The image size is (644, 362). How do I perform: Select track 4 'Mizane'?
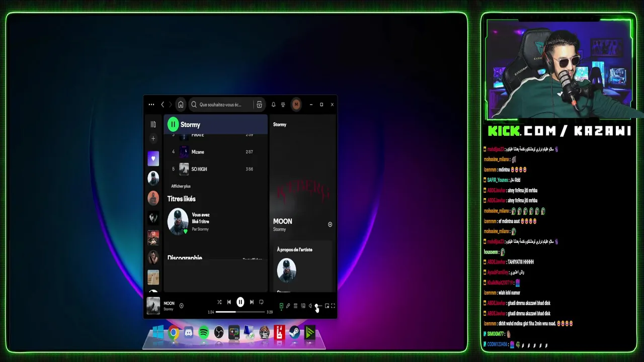pos(215,152)
